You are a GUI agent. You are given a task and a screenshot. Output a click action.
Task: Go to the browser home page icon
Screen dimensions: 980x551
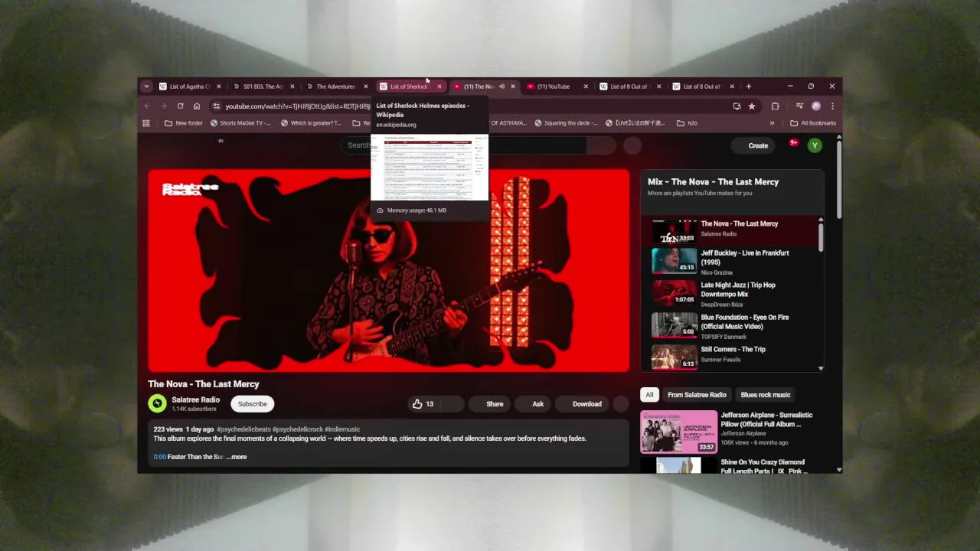(x=197, y=106)
